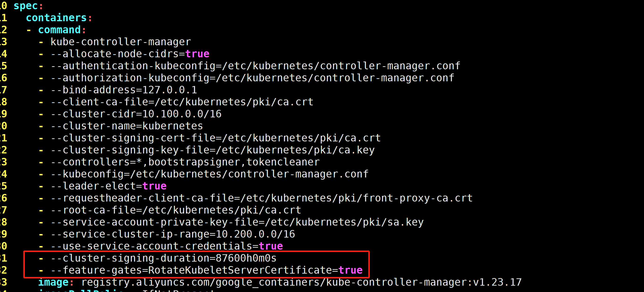
Task: Click the true value of allocate-node-cidrs
Action: 197,54
